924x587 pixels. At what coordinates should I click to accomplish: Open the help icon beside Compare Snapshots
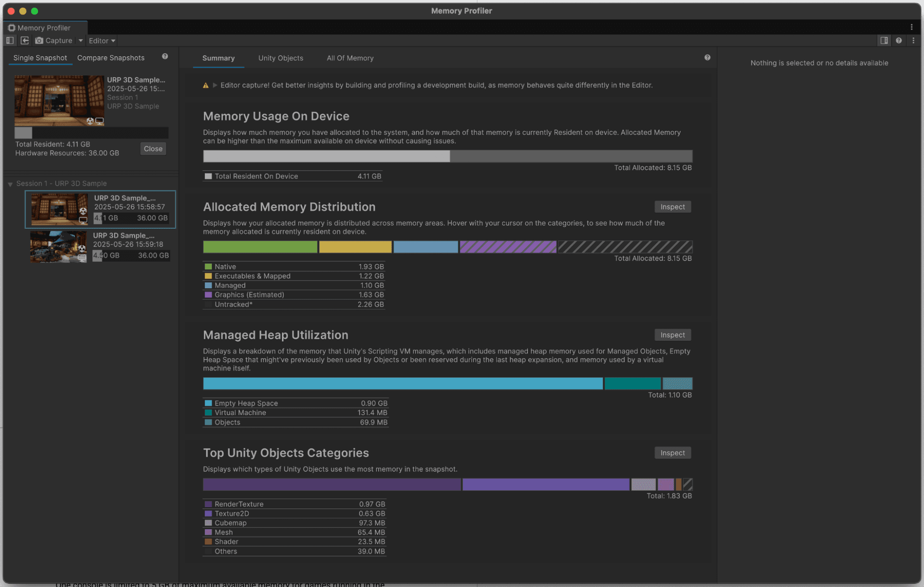pyautogui.click(x=165, y=56)
